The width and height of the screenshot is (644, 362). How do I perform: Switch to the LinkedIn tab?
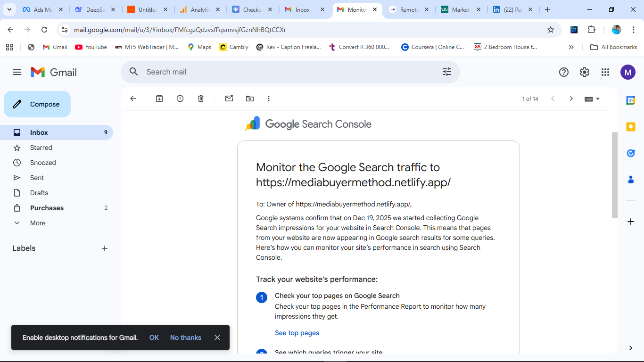pyautogui.click(x=513, y=9)
